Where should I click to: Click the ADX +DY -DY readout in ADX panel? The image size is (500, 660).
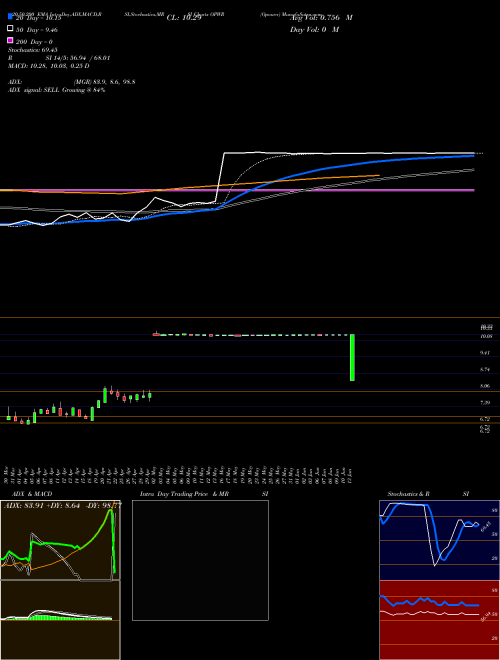(62, 506)
